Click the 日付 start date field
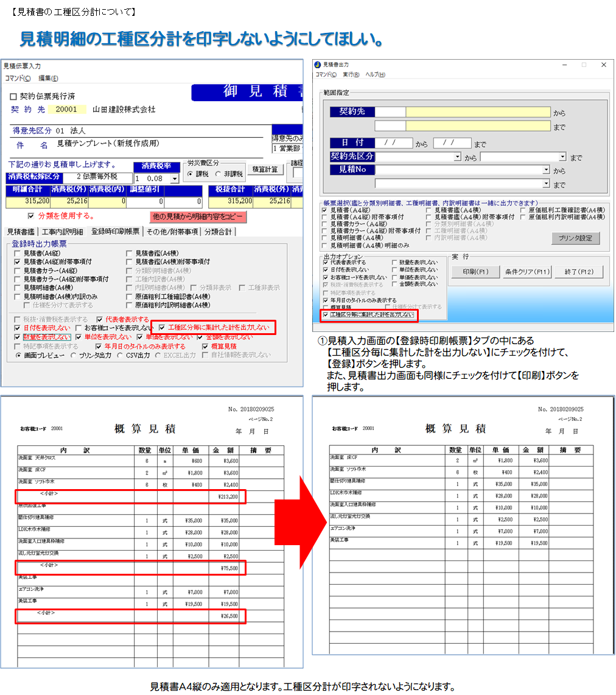The width and height of the screenshot is (616, 695). pos(394,143)
